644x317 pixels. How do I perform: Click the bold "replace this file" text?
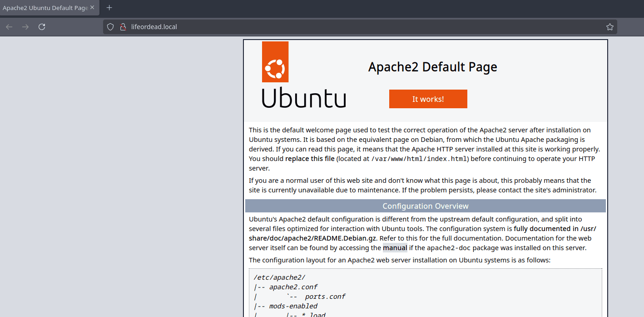(310, 159)
